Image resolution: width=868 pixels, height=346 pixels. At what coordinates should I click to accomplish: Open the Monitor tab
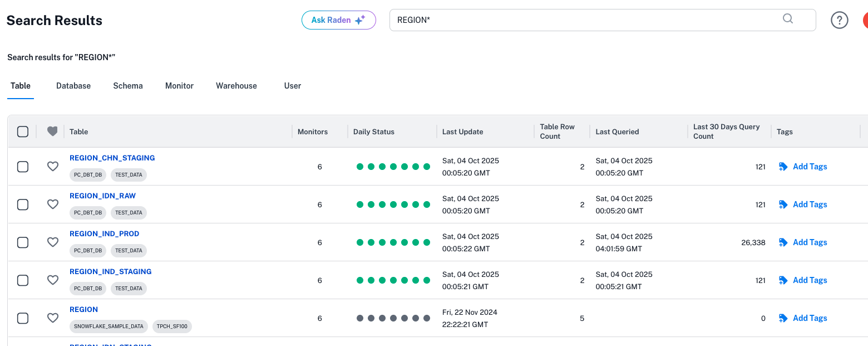click(x=179, y=86)
